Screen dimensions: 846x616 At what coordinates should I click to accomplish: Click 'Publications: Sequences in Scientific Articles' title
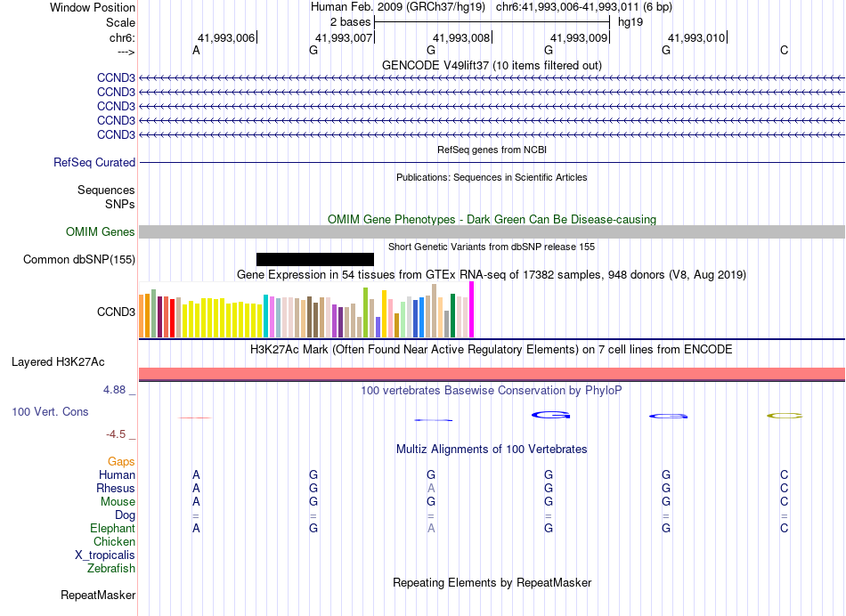coord(492,177)
